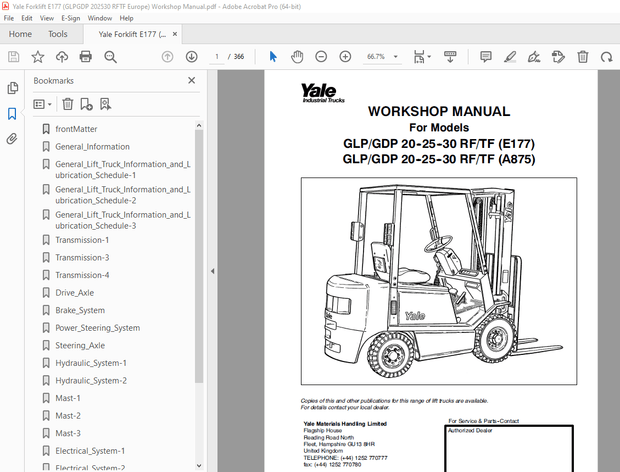Click the sign document pen icon

[534, 57]
